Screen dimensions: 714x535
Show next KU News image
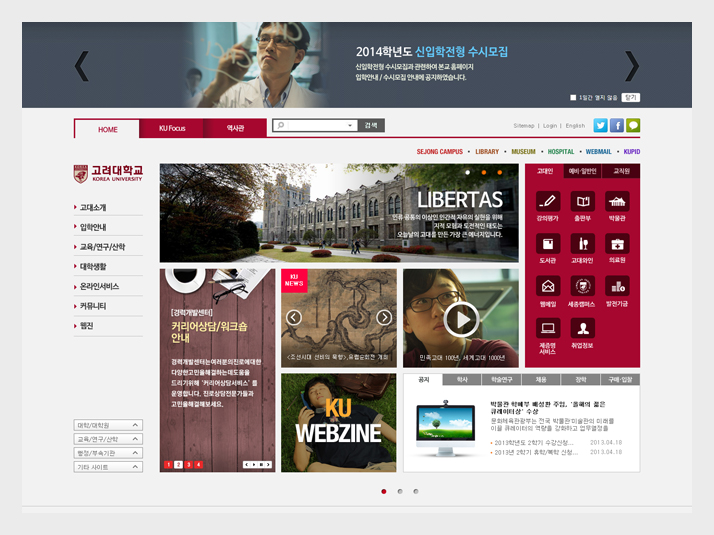384,317
